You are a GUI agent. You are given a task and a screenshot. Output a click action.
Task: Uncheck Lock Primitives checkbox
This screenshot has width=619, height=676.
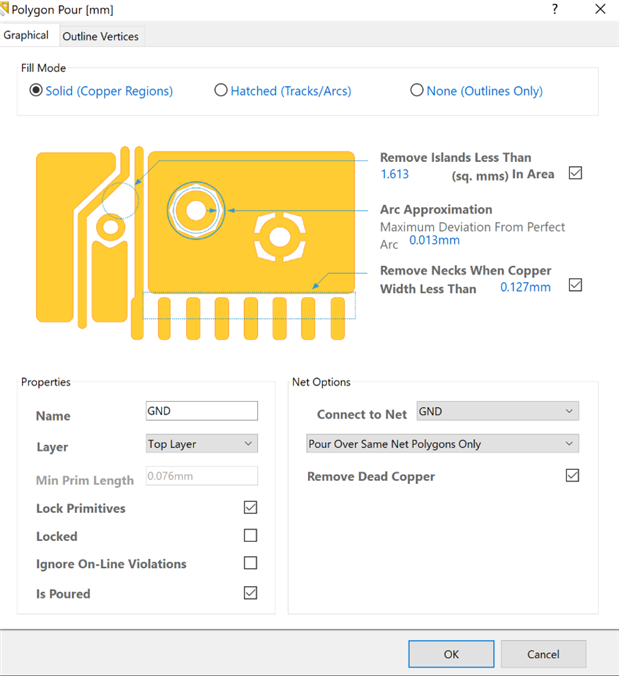(x=250, y=508)
